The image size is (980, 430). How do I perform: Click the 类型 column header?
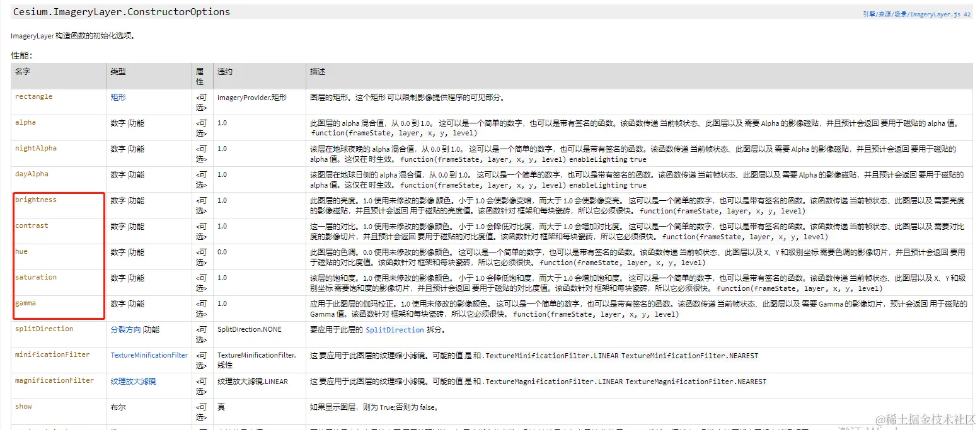118,72
